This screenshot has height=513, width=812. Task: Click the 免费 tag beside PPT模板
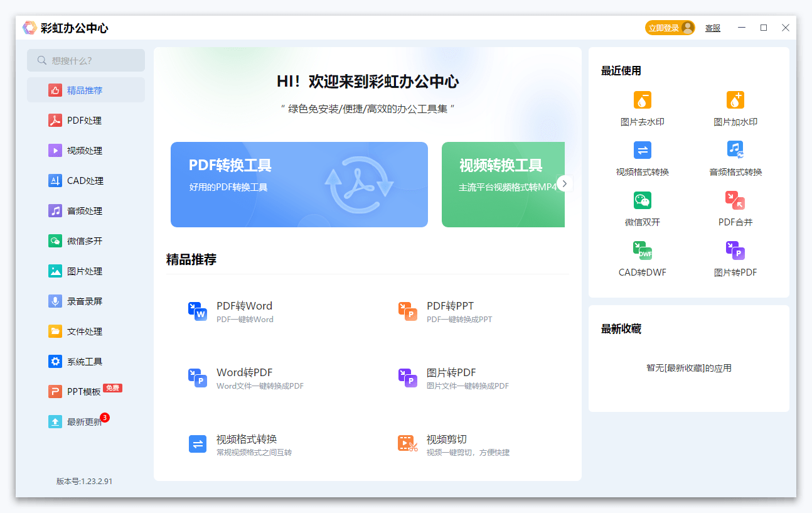(113, 388)
